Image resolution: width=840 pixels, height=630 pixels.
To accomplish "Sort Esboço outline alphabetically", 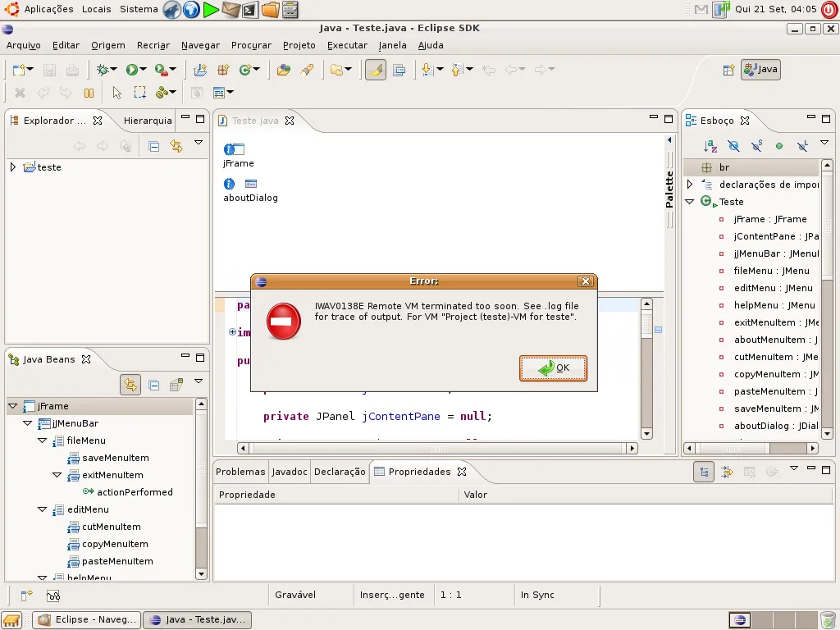I will coord(710,146).
